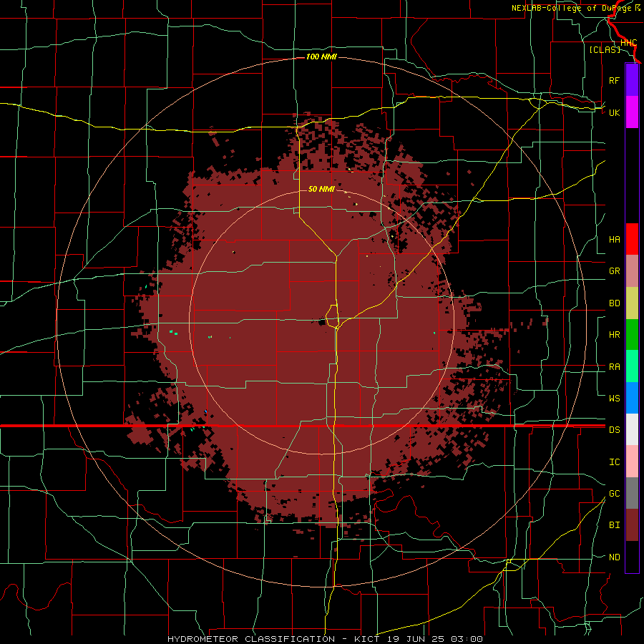Click the [CLAS] units label

pos(605,50)
